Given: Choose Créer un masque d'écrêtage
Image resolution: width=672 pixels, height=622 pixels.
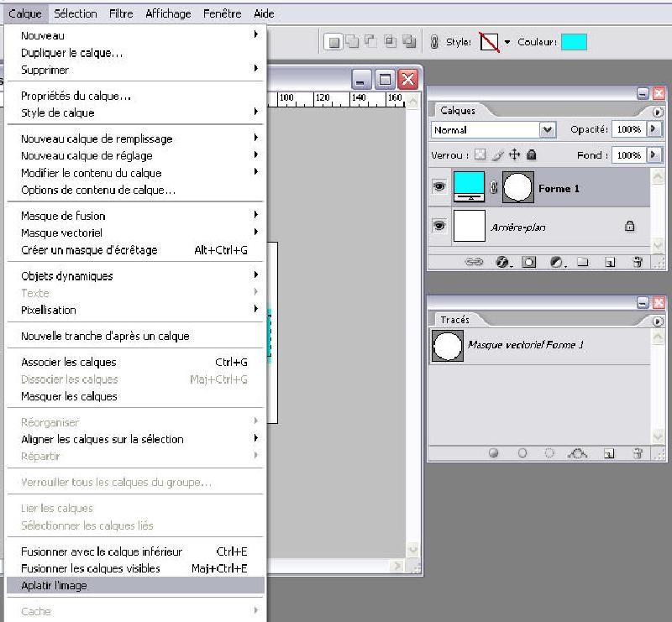Looking at the screenshot, I should point(135,250).
